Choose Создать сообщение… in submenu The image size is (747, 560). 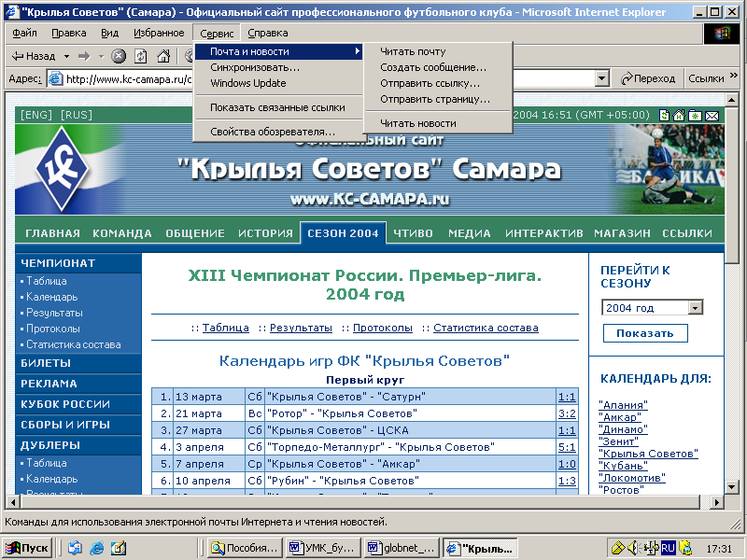point(438,67)
